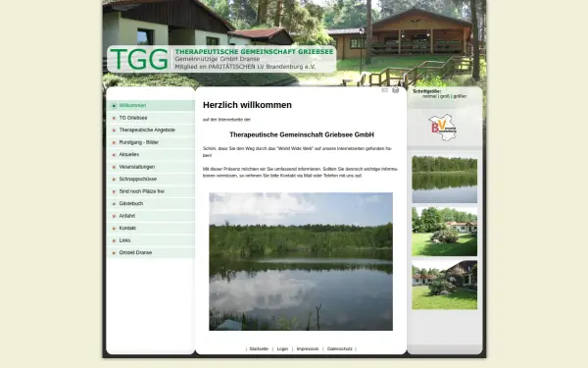Open the TGG logo banner
The image size is (588, 368).
(221, 59)
